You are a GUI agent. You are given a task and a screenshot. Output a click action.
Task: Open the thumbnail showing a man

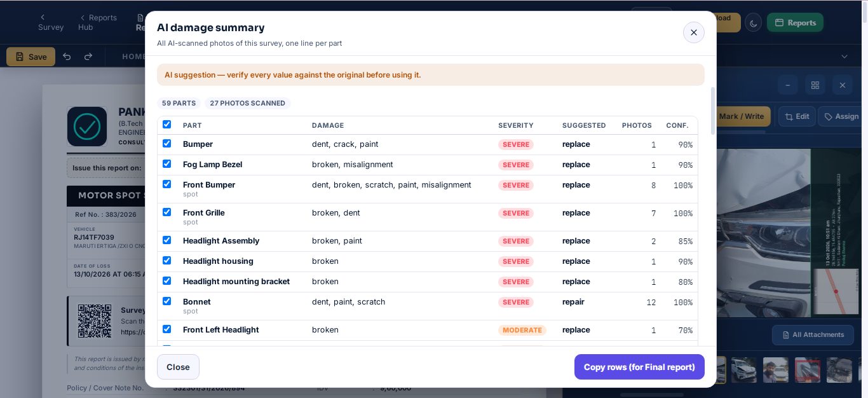pyautogui.click(x=775, y=369)
